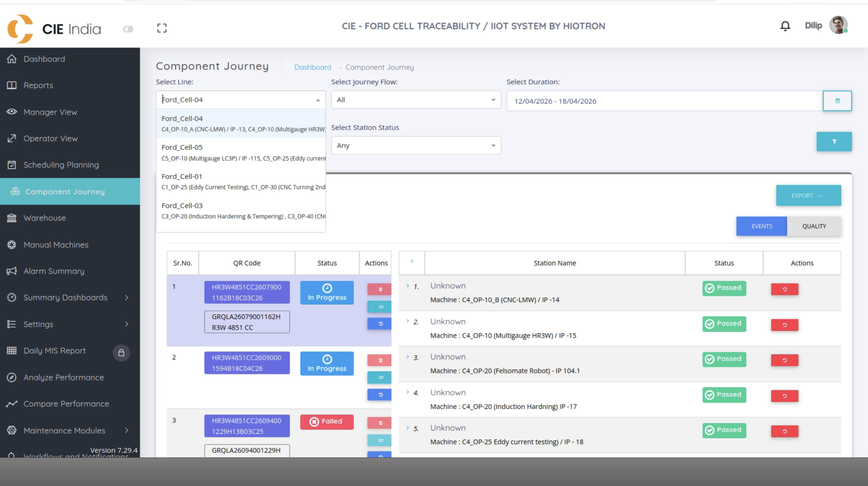
Task: Reset station 2 with red undo icon
Action: [785, 325]
